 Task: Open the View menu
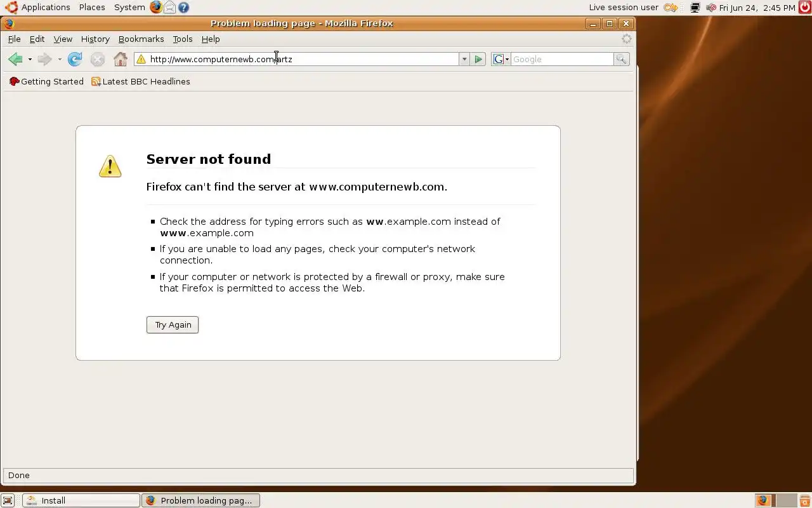[63, 39]
